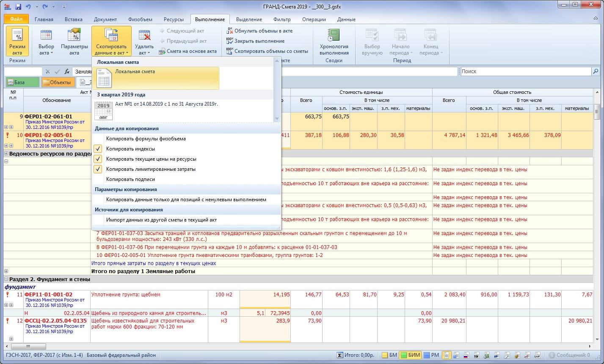Click the fx formula icon

pyautogui.click(x=67, y=72)
